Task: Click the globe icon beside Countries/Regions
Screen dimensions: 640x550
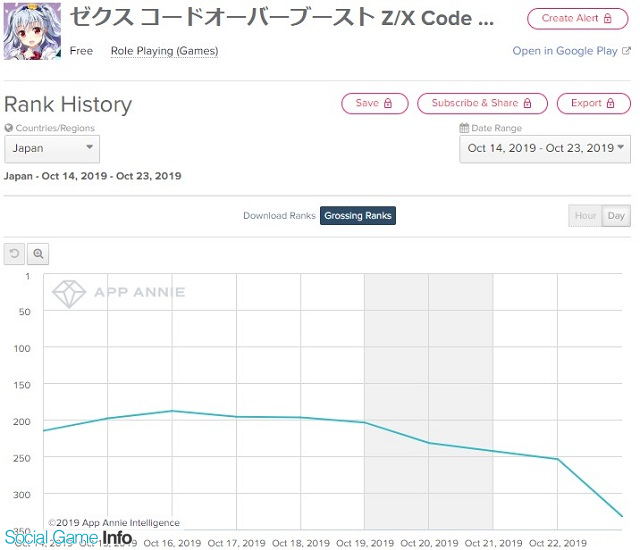Action: (x=9, y=128)
